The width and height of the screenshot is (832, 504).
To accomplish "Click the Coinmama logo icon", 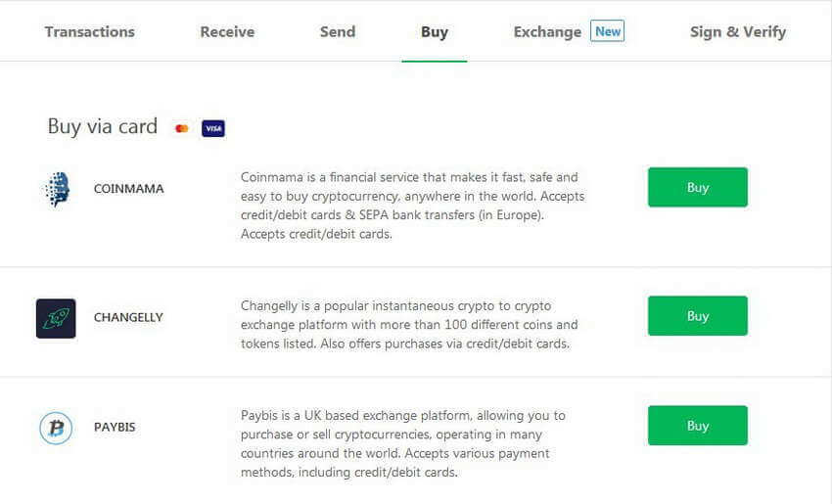I will 58,189.
